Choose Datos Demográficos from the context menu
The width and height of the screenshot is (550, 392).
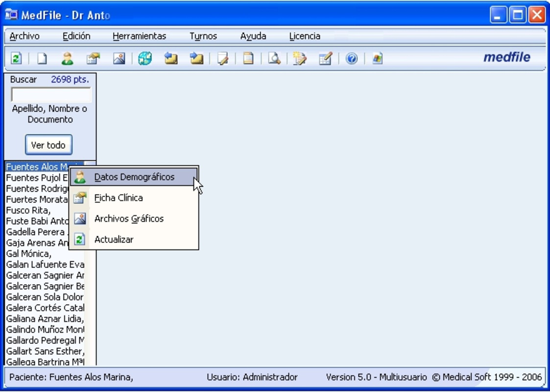[x=134, y=177]
